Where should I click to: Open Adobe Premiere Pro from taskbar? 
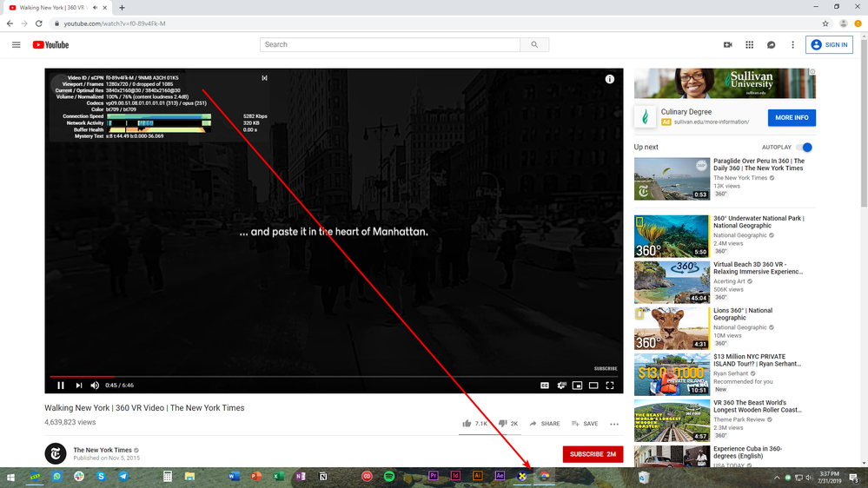pos(434,477)
